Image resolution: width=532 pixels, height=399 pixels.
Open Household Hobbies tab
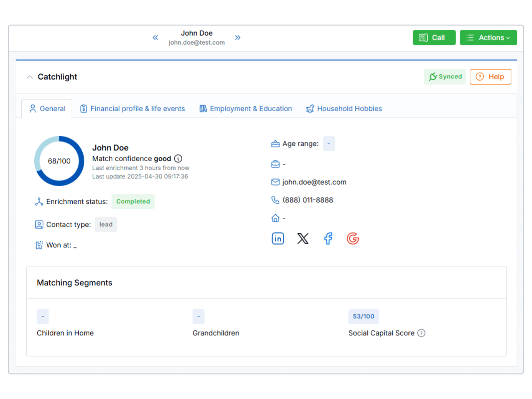click(344, 109)
